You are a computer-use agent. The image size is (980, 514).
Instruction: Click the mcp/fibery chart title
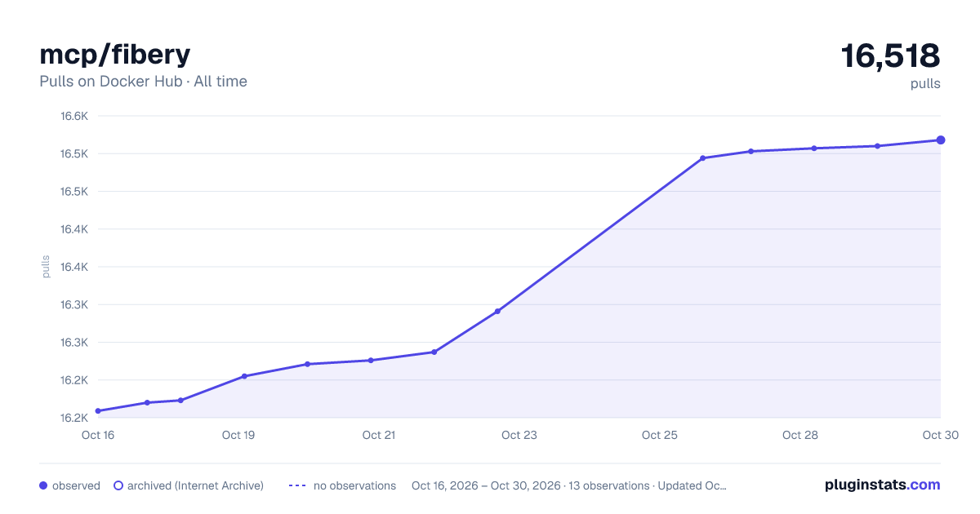pyautogui.click(x=115, y=54)
